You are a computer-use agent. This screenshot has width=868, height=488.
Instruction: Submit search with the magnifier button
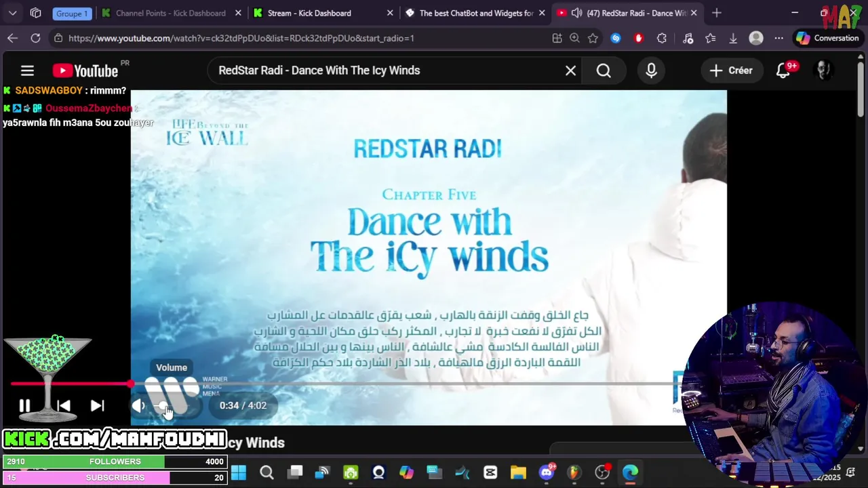coord(604,70)
